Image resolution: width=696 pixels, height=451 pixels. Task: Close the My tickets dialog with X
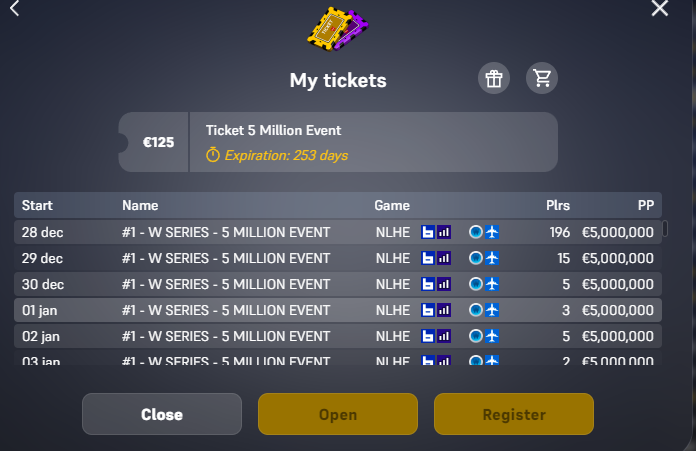[660, 9]
